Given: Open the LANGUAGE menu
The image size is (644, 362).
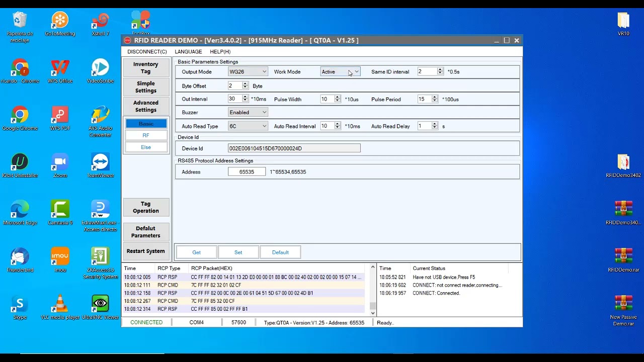Looking at the screenshot, I should click(188, 52).
